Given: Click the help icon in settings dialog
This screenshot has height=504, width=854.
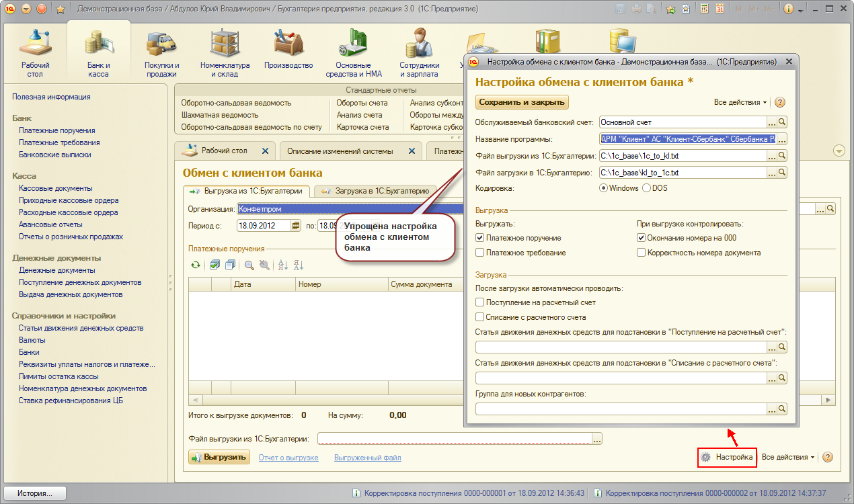Looking at the screenshot, I should coord(780,102).
